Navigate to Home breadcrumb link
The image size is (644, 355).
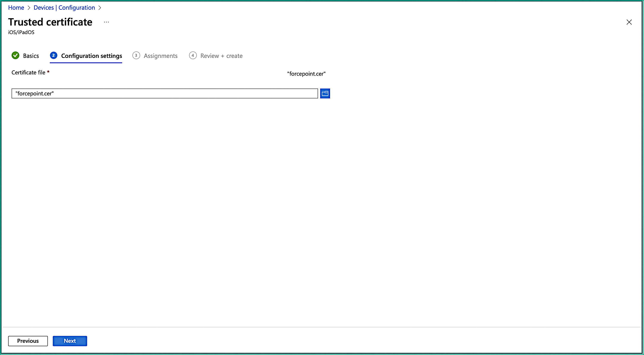[16, 8]
